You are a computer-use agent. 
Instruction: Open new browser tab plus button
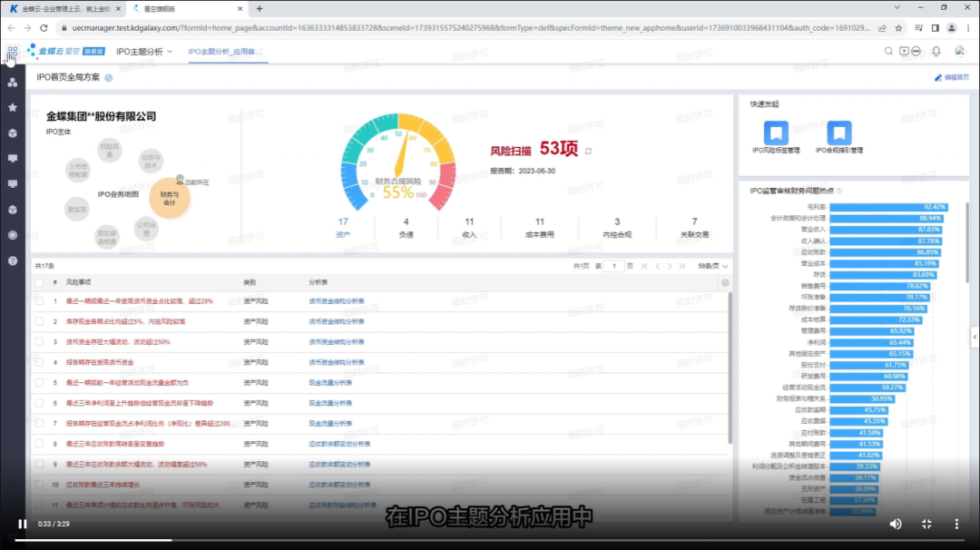click(x=260, y=9)
